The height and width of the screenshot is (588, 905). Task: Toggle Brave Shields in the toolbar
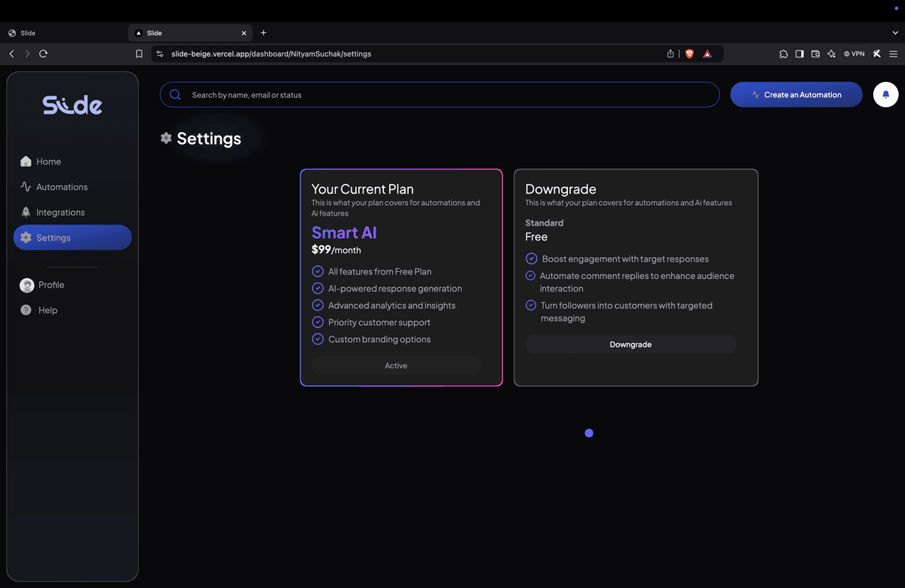coord(689,54)
